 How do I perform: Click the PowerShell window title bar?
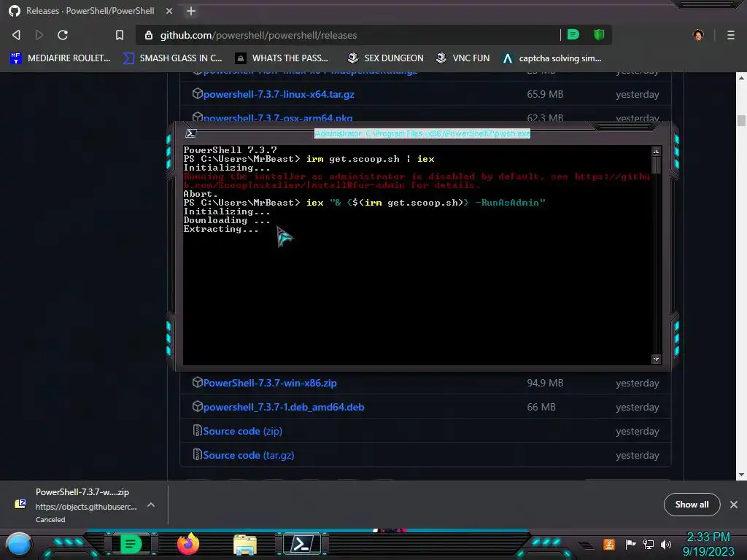coord(422,134)
